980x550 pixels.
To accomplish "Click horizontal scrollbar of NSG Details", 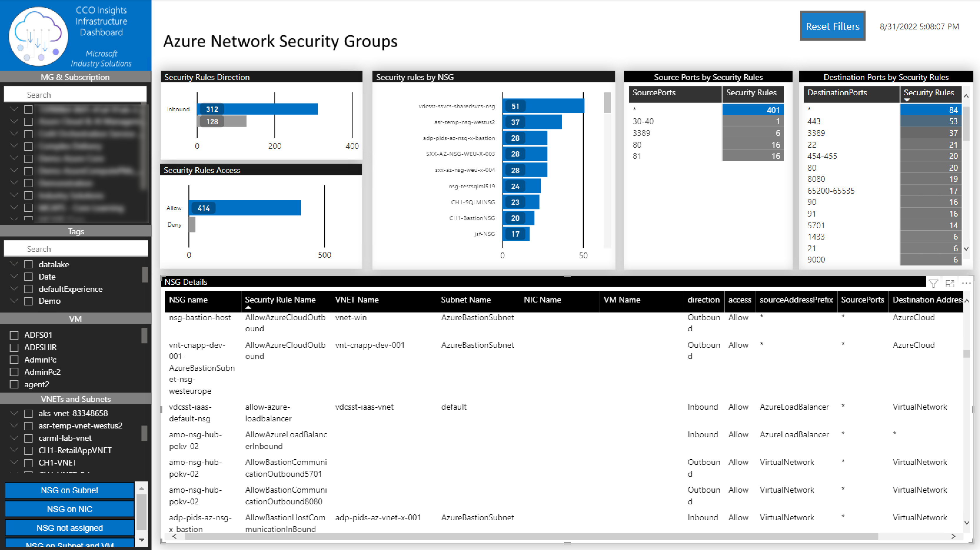I will click(x=531, y=536).
